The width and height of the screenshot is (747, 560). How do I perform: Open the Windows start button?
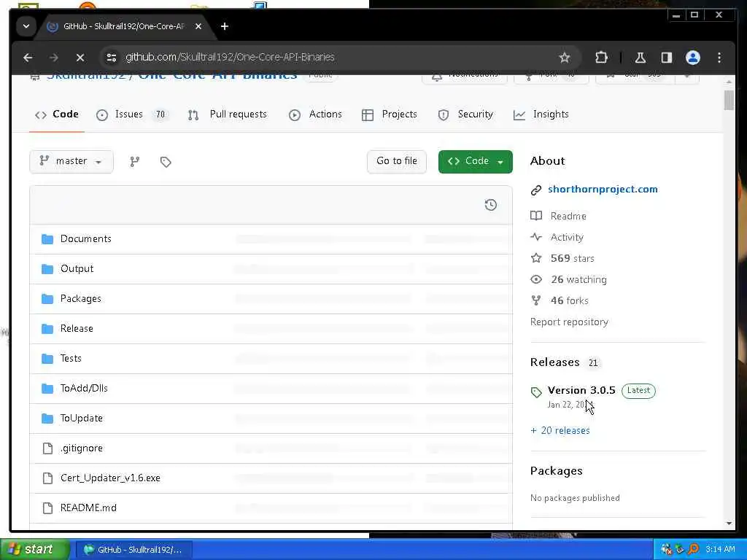click(x=35, y=550)
